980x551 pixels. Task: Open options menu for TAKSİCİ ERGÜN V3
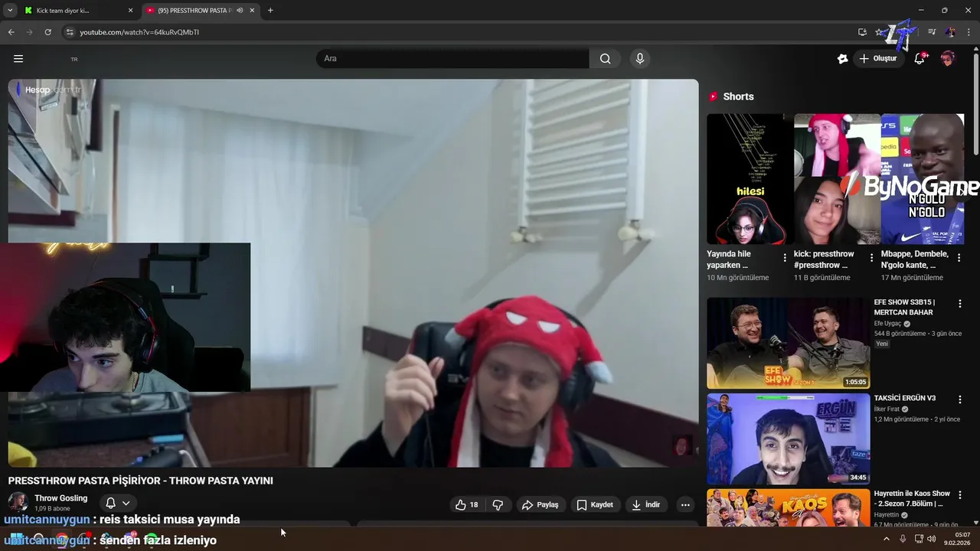(959, 400)
